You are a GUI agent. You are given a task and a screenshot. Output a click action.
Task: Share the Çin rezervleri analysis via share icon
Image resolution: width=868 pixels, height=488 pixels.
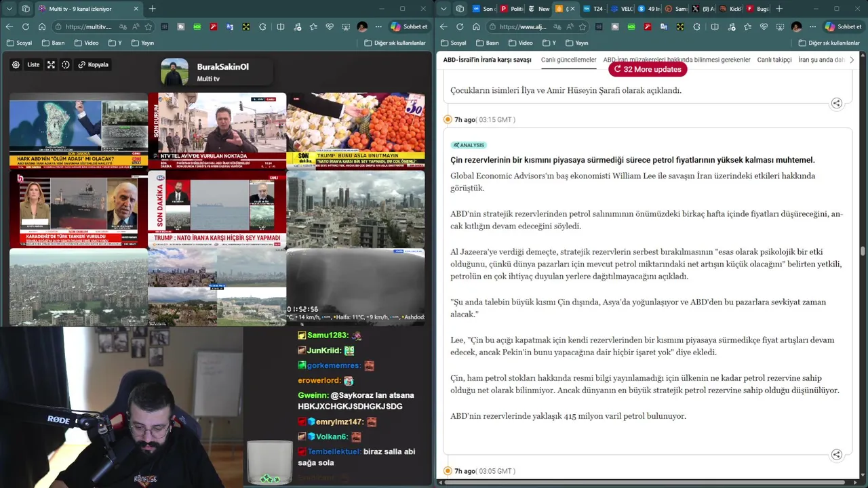[x=837, y=455]
